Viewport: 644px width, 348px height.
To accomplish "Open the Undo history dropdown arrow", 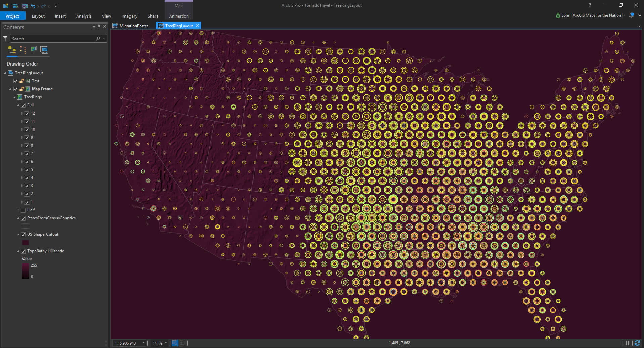I will coord(38,6).
